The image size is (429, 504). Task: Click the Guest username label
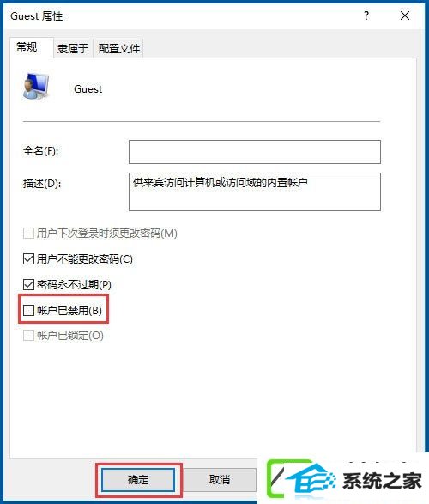(88, 89)
